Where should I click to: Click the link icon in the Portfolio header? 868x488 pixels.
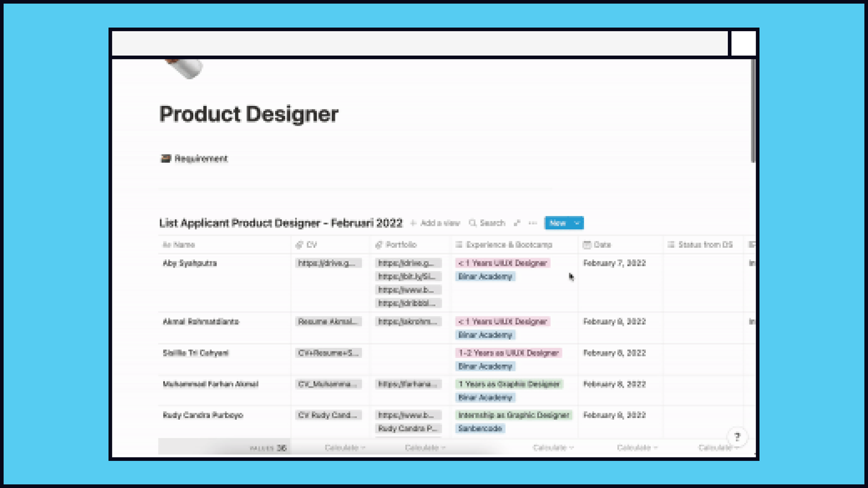pyautogui.click(x=379, y=245)
